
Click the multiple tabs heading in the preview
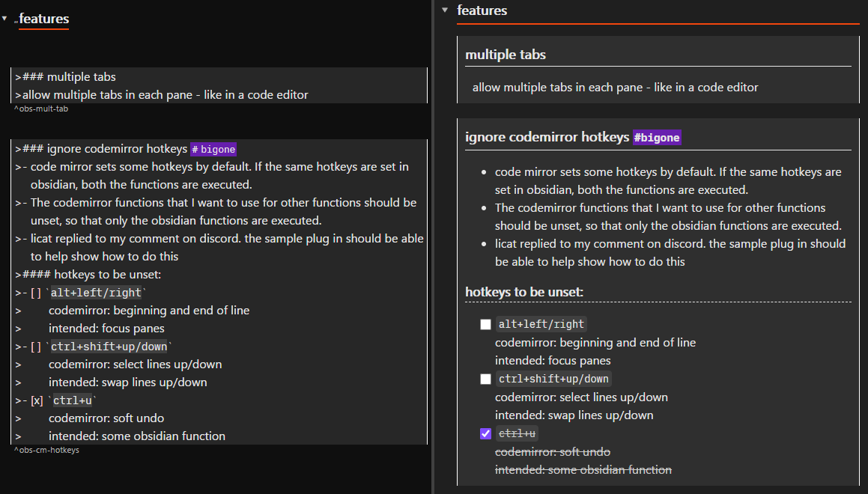[x=505, y=54]
